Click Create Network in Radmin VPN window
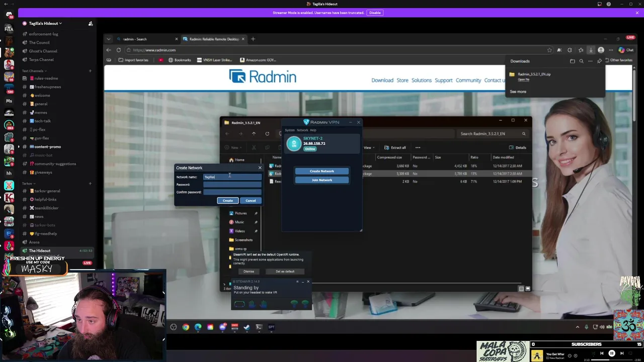Image resolution: width=644 pixels, height=362 pixels. tap(322, 171)
